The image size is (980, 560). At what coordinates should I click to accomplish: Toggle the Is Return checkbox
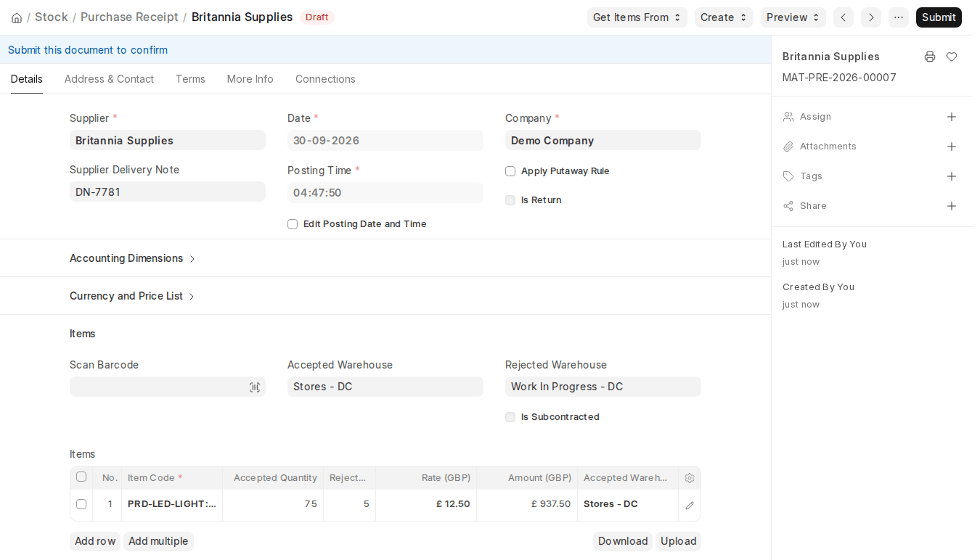tap(510, 200)
